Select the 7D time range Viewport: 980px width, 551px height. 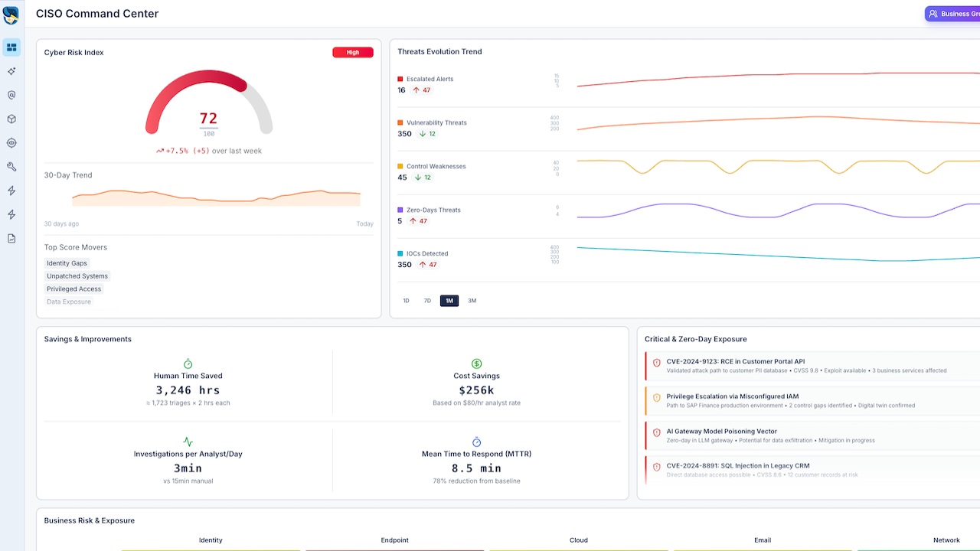[427, 301]
